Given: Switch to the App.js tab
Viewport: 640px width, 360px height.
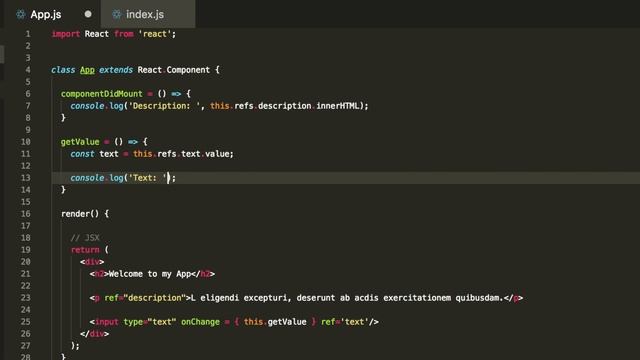Looking at the screenshot, I should coord(51,14).
